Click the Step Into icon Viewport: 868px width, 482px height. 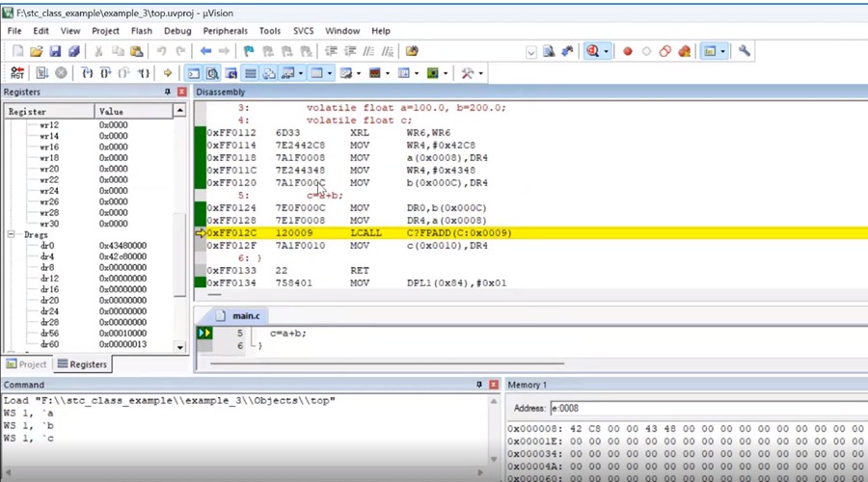click(87, 73)
